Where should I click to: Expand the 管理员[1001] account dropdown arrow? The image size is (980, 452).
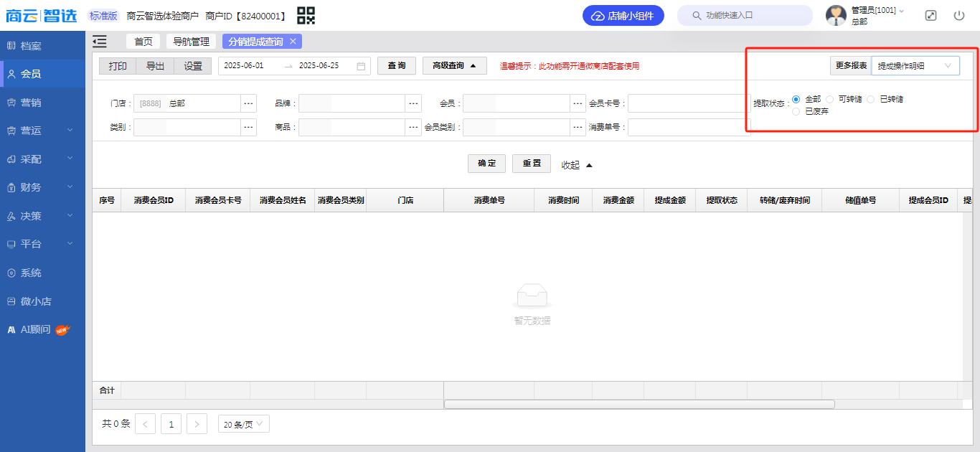(902, 11)
